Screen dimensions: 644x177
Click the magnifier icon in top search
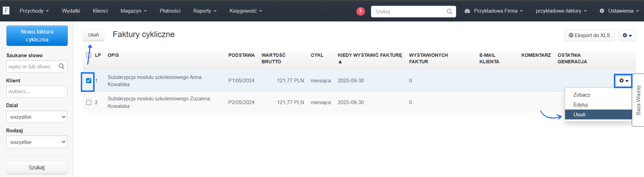pos(449,11)
